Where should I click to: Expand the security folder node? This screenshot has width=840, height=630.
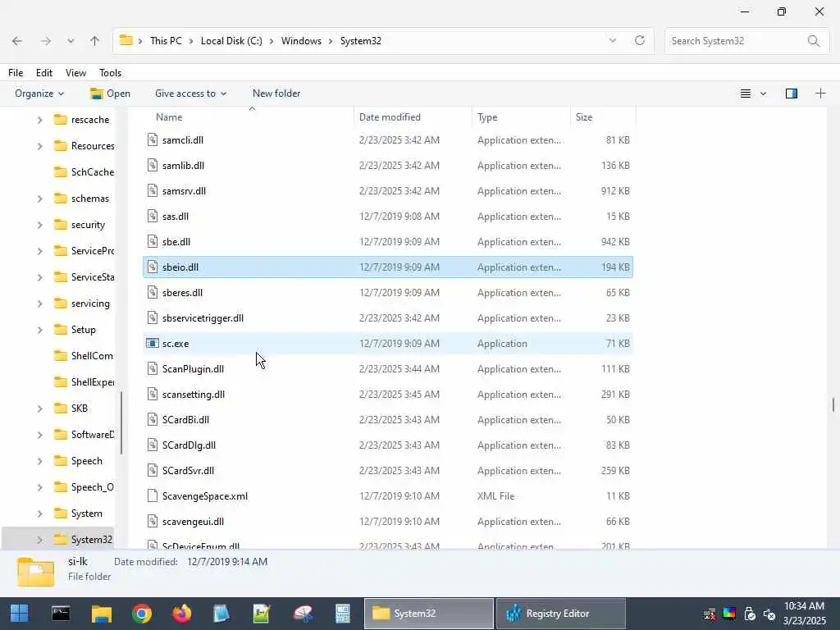39,225
